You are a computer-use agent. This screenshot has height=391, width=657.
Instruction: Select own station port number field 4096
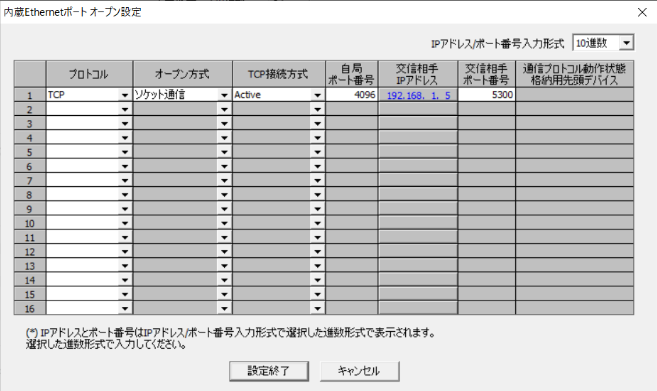(352, 95)
